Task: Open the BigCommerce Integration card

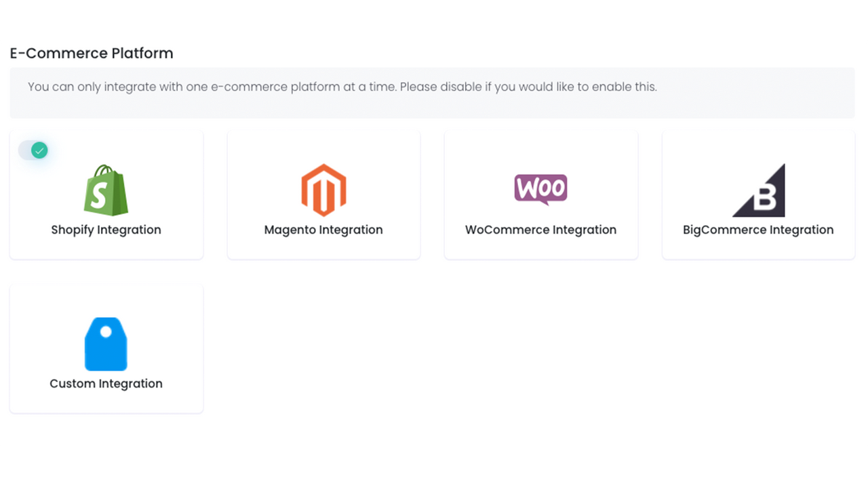Action: click(758, 195)
